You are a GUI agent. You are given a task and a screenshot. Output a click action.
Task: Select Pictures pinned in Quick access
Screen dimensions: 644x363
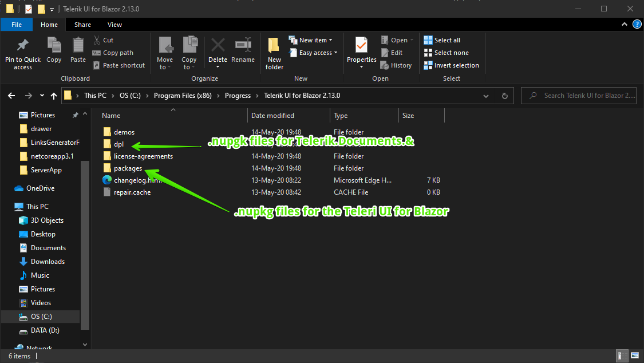tap(43, 115)
